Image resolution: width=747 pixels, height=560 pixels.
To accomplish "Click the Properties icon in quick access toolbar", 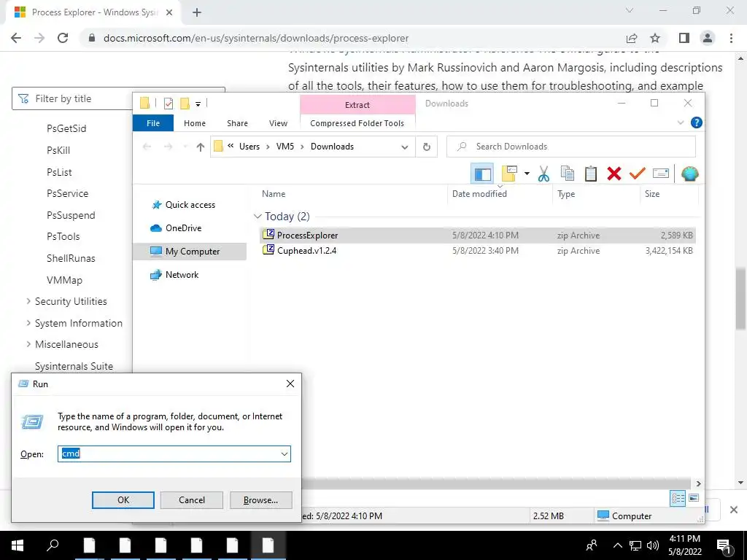I will click(x=169, y=104).
